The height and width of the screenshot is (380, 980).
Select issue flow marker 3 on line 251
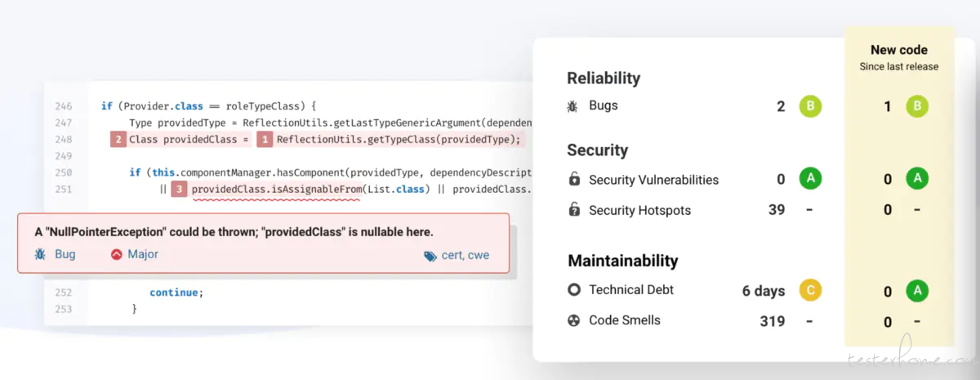(x=180, y=189)
